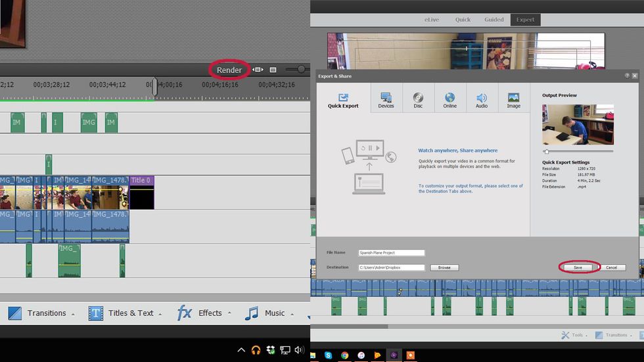Click the fit-to-visible-timeline icon beside Render
Image resolution: width=644 pixels, height=362 pixels.
(258, 70)
